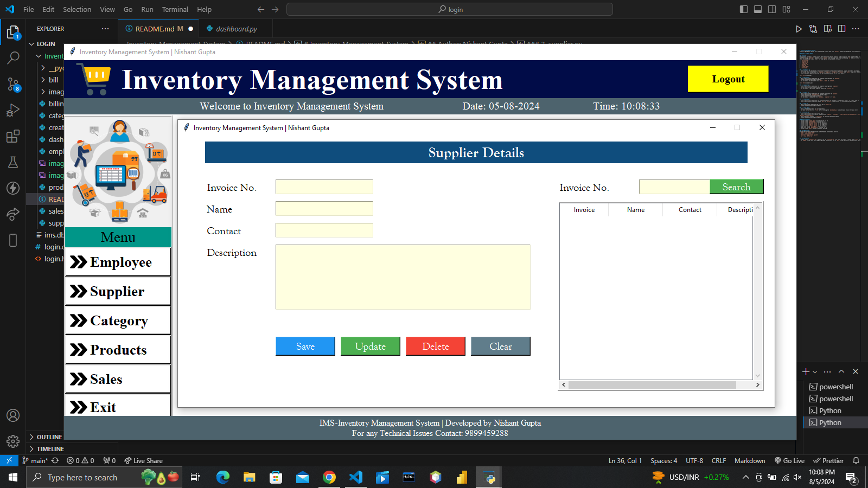Open the File menu
This screenshot has height=488, width=868.
click(29, 9)
